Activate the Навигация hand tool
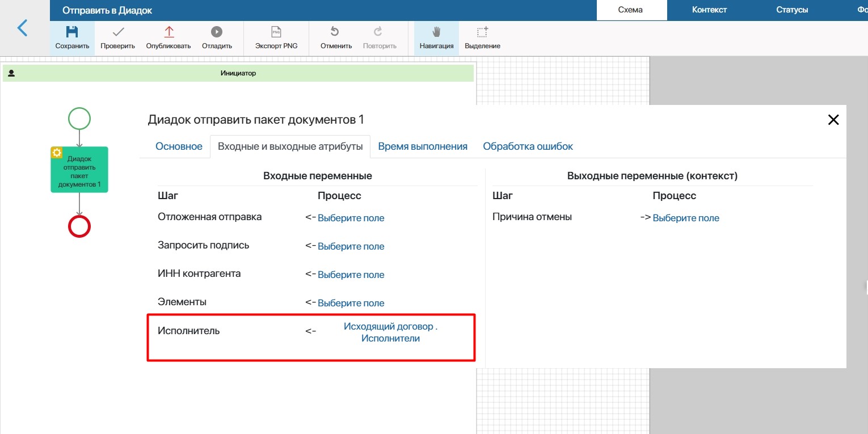This screenshot has height=434, width=868. tap(436, 32)
